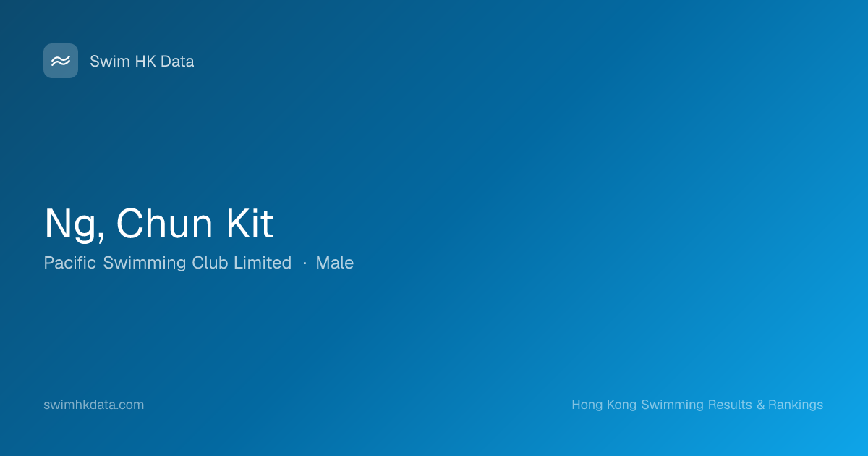Image resolution: width=868 pixels, height=456 pixels.
Task: Click the wave logo icon
Action: [61, 61]
